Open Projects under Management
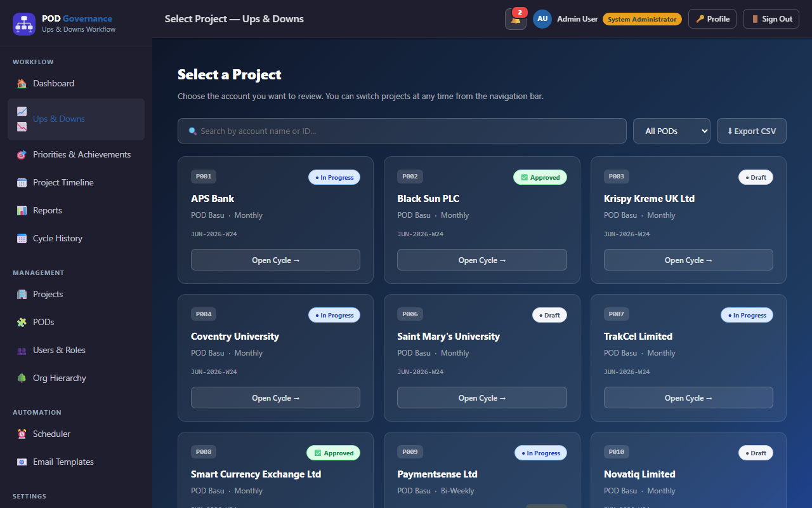Image resolution: width=812 pixels, height=508 pixels. 76,294
